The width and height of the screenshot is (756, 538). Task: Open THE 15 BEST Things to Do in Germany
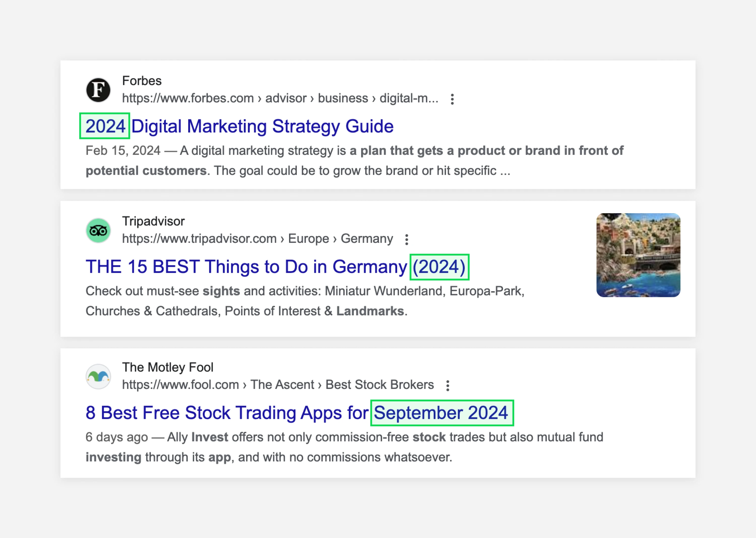point(275,267)
